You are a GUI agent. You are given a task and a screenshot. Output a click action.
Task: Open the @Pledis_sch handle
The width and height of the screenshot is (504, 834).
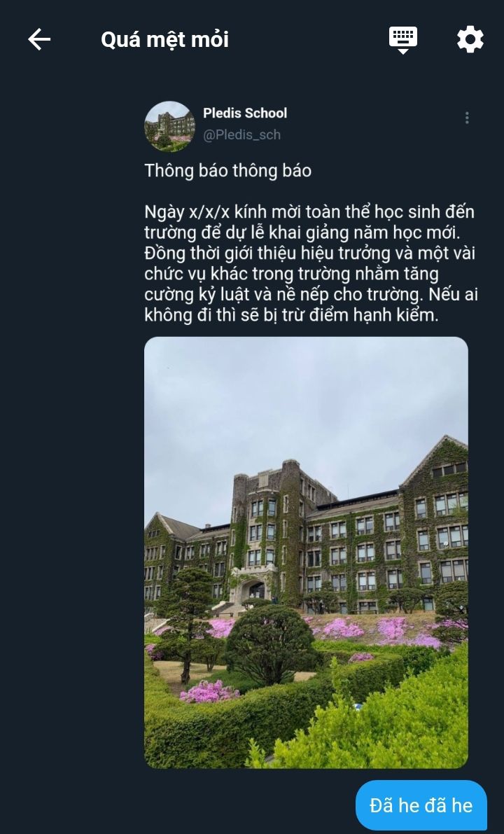click(x=241, y=135)
